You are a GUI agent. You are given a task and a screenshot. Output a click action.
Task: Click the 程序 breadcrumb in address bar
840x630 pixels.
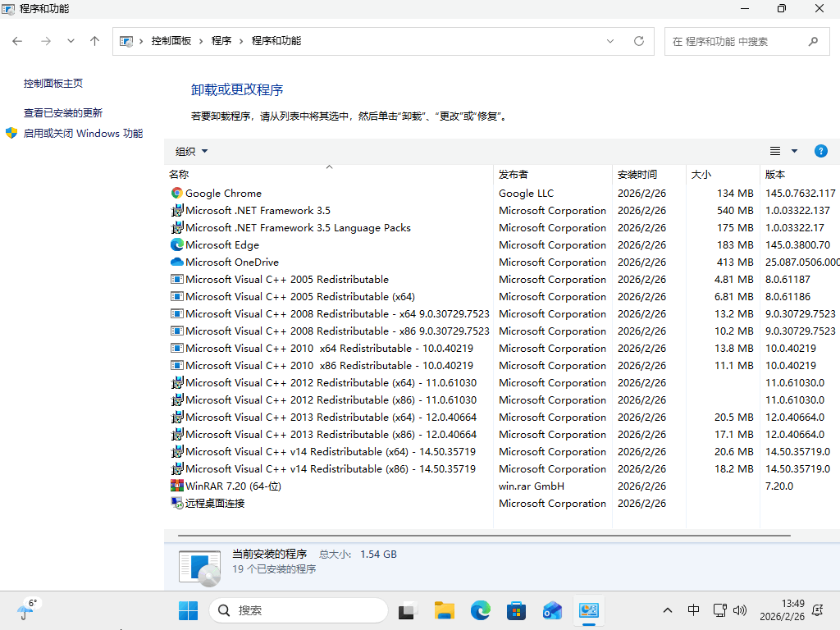click(221, 40)
